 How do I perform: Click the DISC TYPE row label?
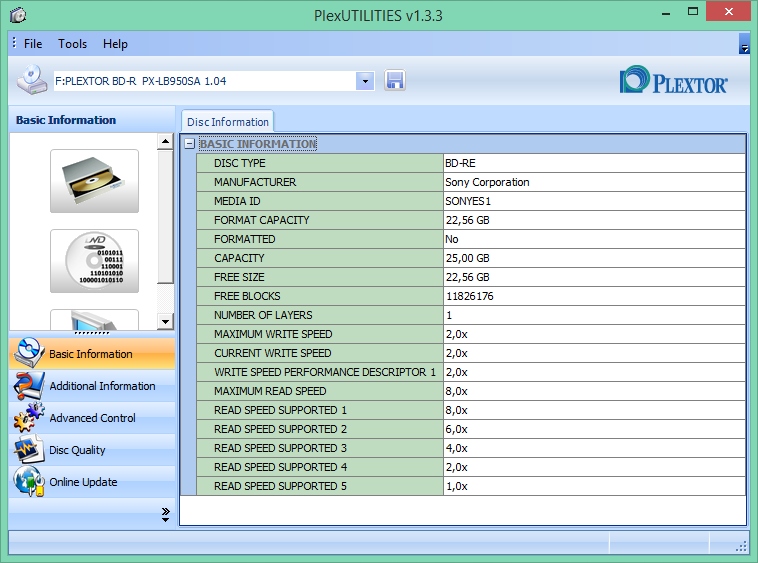click(240, 163)
